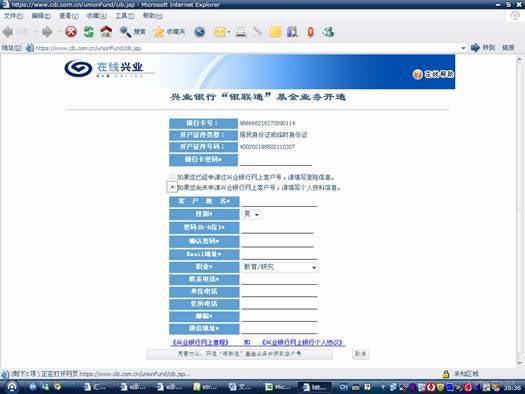Viewport: 525px width, 394px height.
Task: Open the address bar dropdown arrow
Action: [x=463, y=48]
